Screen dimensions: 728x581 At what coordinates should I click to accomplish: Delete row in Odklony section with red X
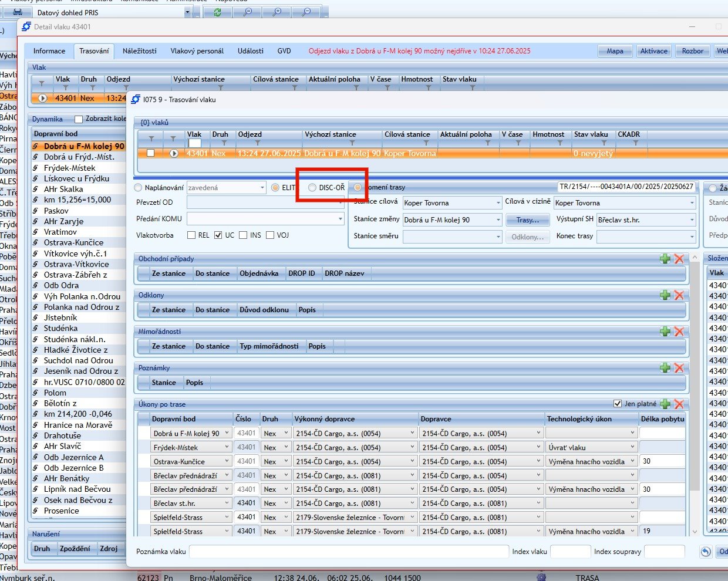(679, 295)
